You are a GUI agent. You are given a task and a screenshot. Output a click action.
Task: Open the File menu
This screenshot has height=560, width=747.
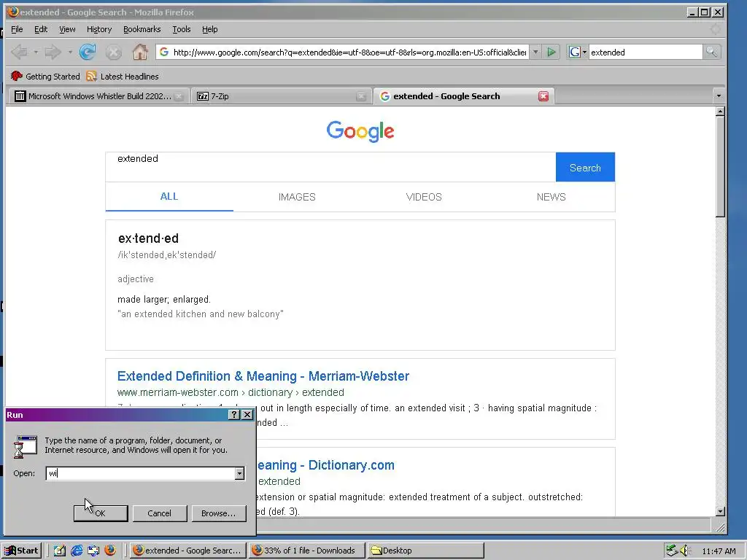click(17, 29)
